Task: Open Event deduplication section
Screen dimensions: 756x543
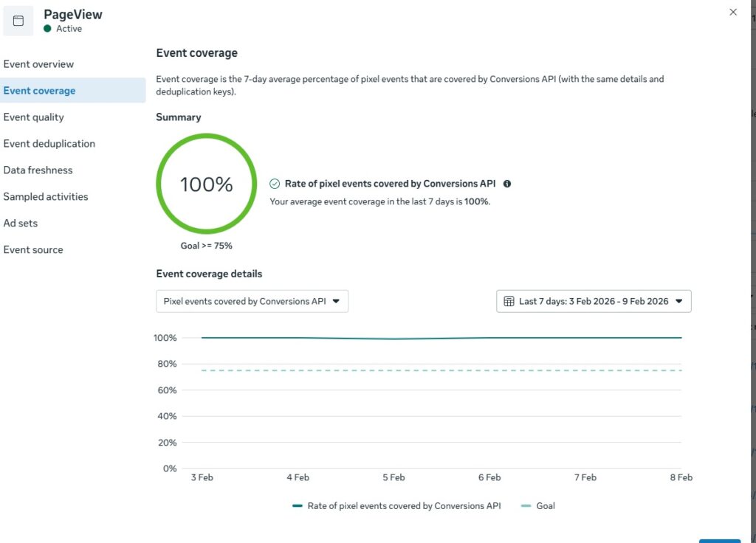Action: 49,144
